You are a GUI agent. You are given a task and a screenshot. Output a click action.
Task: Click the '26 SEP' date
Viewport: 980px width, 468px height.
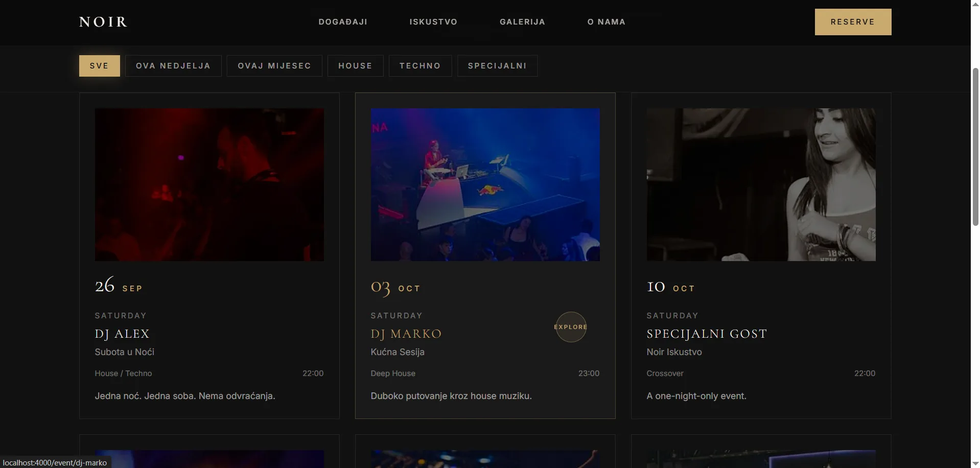click(x=119, y=286)
